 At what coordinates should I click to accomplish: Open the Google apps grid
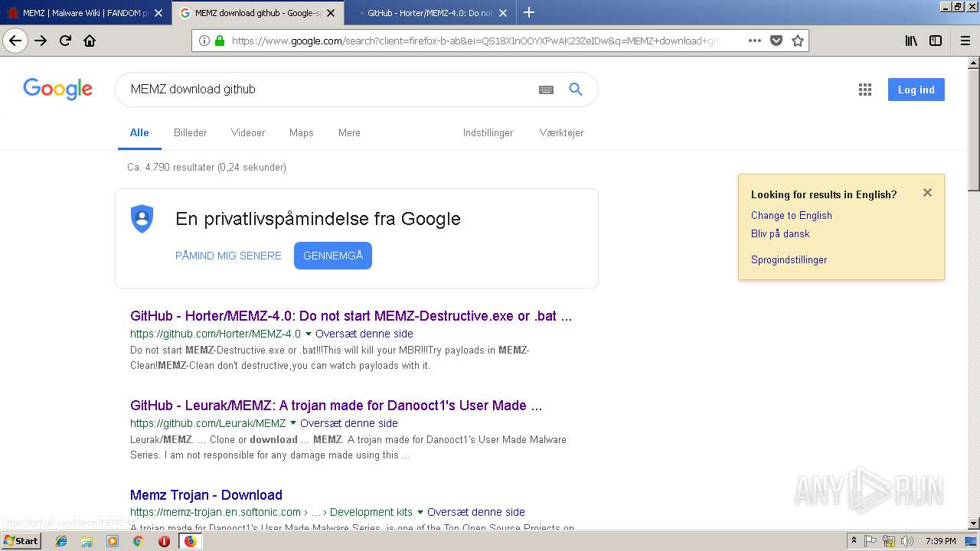[x=865, y=90]
